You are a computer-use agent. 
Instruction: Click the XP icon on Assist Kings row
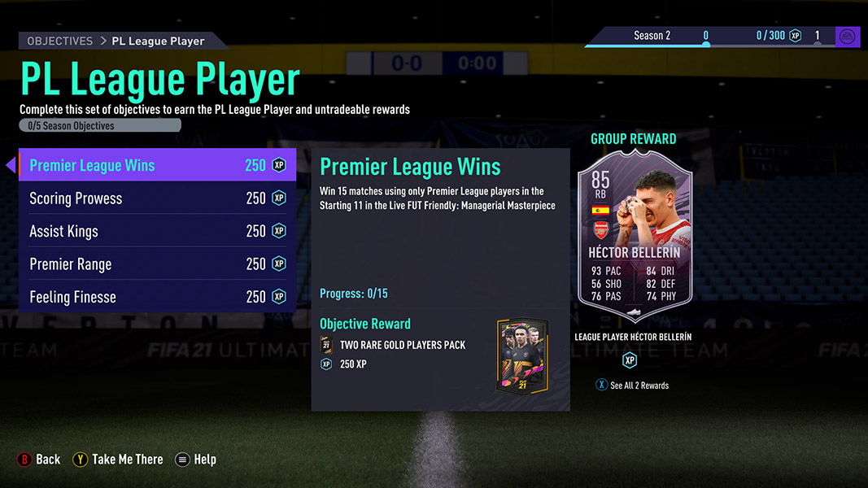pos(279,231)
